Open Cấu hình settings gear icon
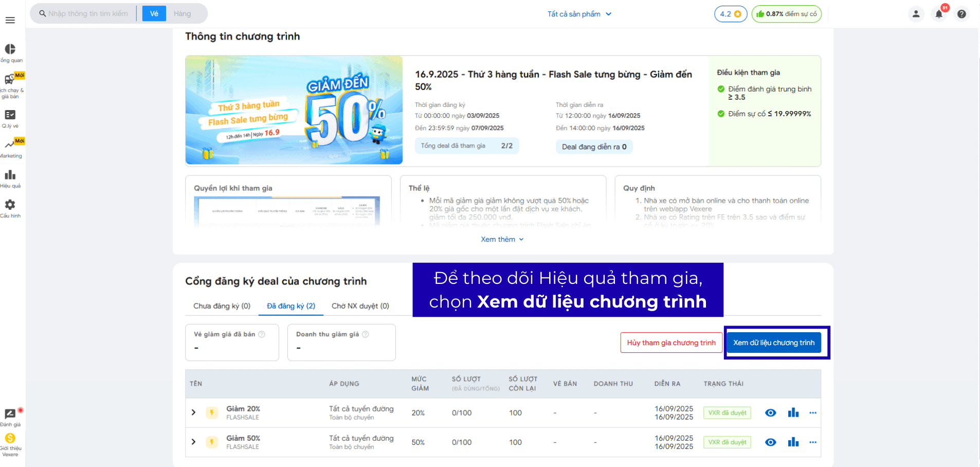The height and width of the screenshot is (467, 980). pyautogui.click(x=10, y=205)
